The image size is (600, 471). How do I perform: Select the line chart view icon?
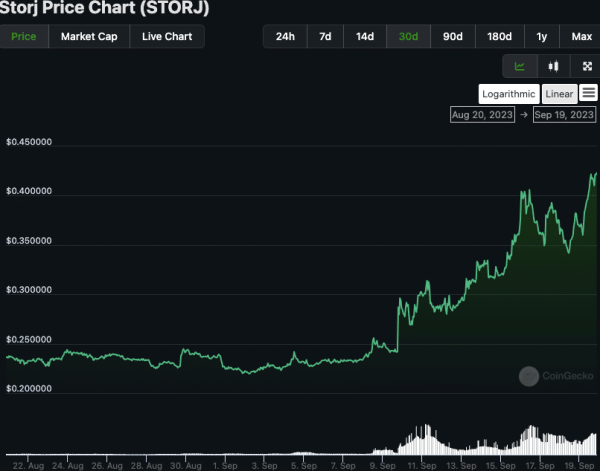[x=520, y=67]
